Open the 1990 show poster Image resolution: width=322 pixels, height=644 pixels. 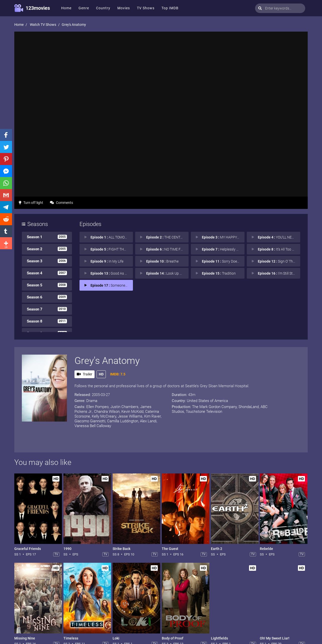[87, 509]
